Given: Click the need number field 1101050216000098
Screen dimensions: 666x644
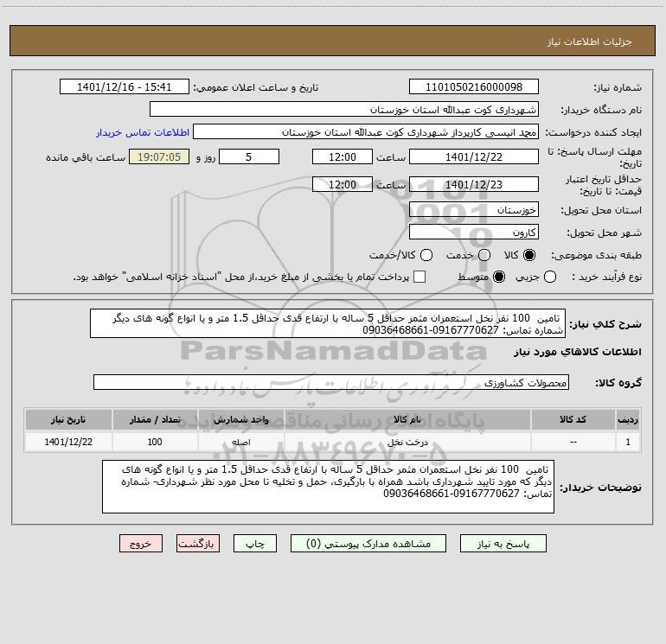Looking at the screenshot, I should (474, 87).
